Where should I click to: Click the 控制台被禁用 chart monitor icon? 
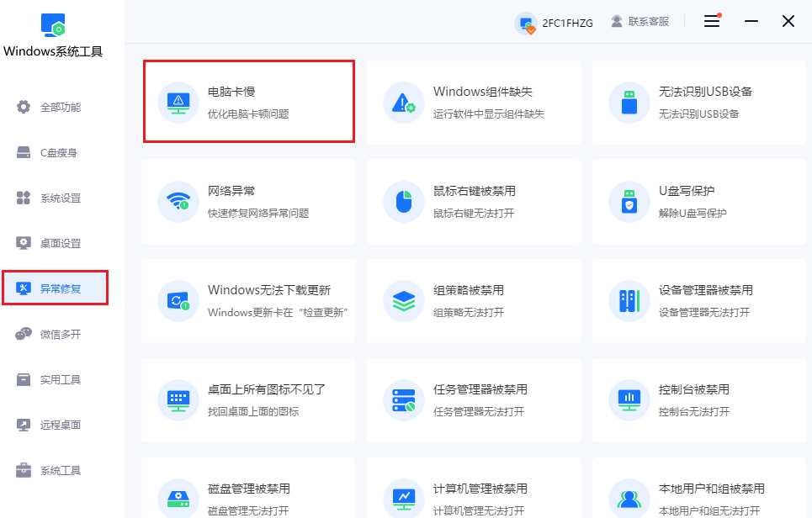[629, 400]
